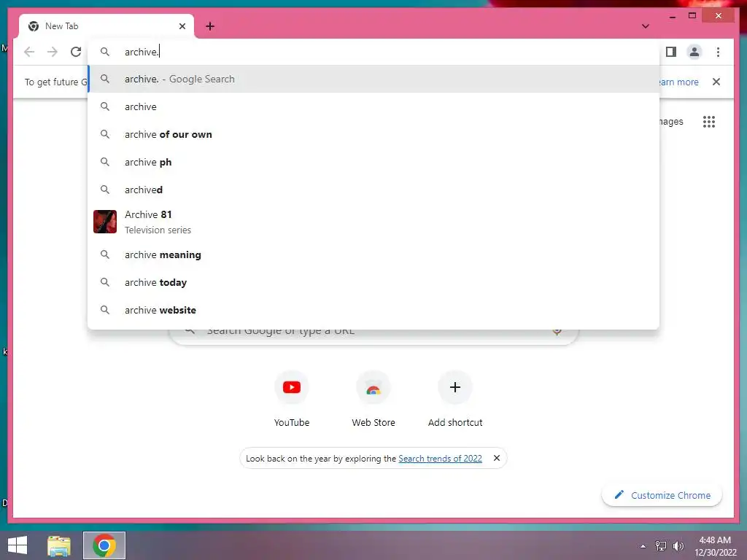Choose 'archive ph' suggestion
Image resolution: width=747 pixels, height=560 pixels.
coord(373,162)
